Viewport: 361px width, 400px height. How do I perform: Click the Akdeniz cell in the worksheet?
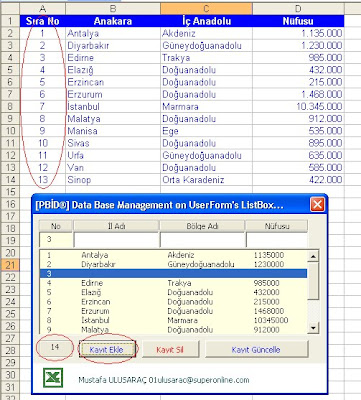coord(206,33)
